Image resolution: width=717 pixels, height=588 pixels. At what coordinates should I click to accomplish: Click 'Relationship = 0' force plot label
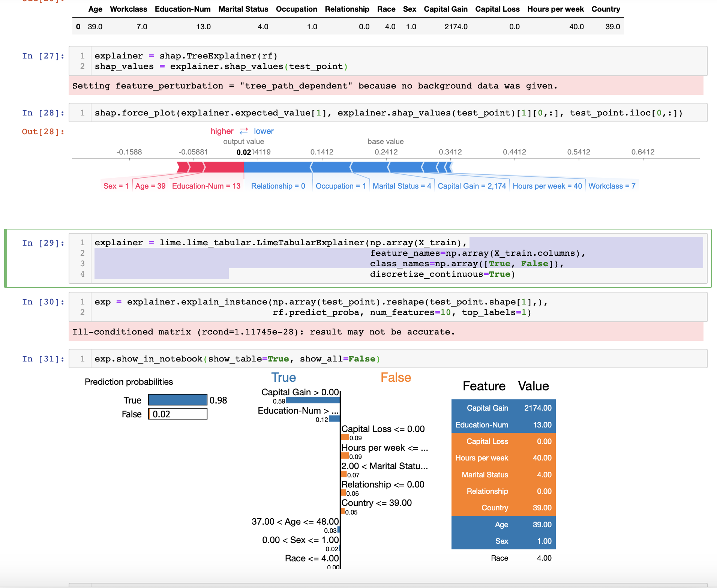[278, 186]
